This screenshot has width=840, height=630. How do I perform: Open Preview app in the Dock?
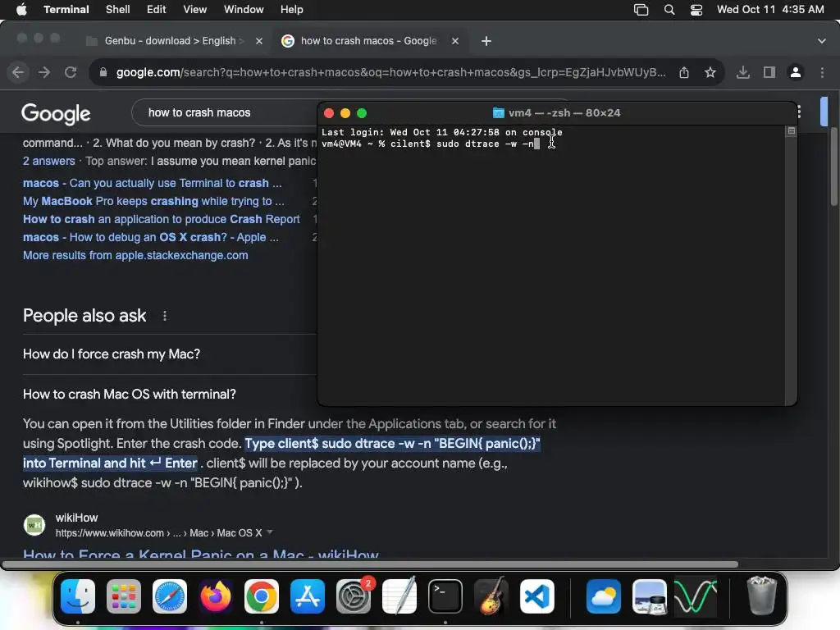[650, 596]
